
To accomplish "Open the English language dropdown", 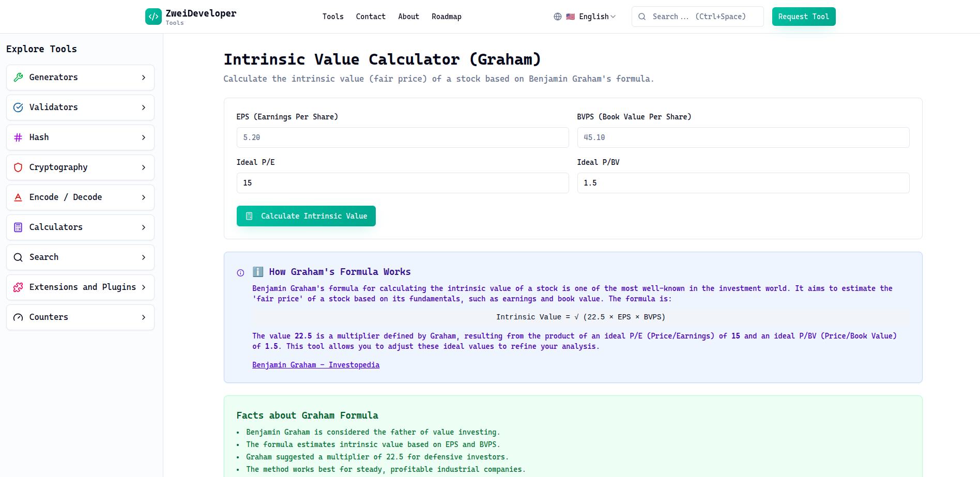I will click(x=593, y=16).
